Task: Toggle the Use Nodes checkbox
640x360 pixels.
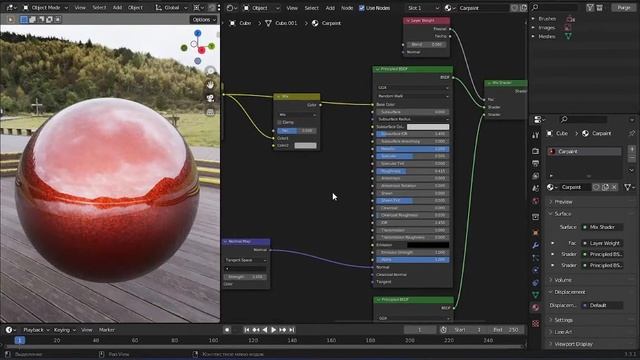Action: click(x=362, y=8)
